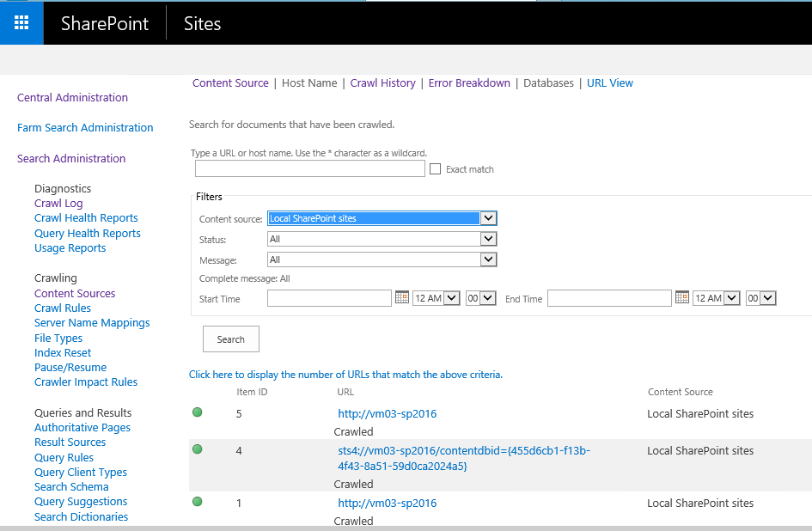Click green status icon for item 5
This screenshot has height=531, width=812.
pyautogui.click(x=198, y=413)
